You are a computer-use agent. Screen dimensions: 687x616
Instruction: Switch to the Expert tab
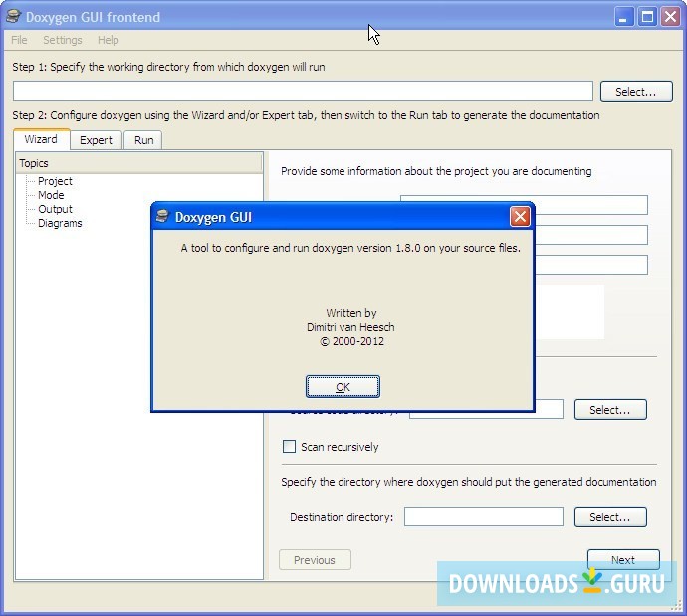coord(96,140)
